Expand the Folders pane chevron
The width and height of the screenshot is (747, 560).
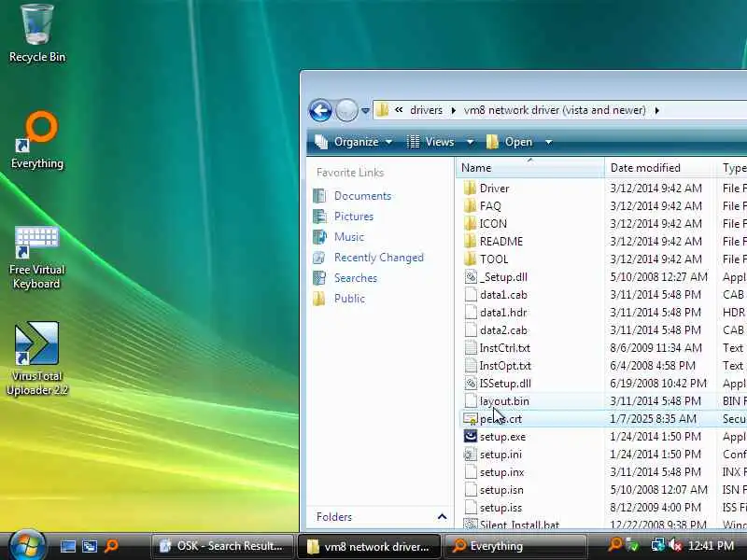[442, 517]
